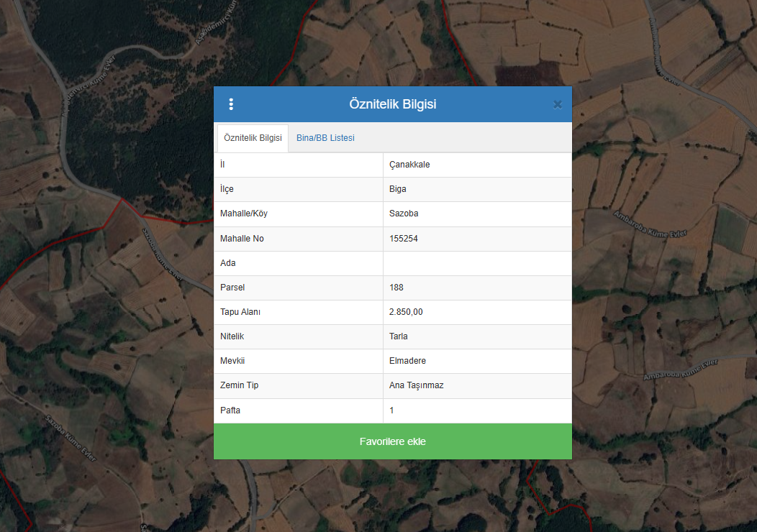Close the Öznitelik Bilgisi dialog
The width and height of the screenshot is (757, 532).
[x=557, y=105]
